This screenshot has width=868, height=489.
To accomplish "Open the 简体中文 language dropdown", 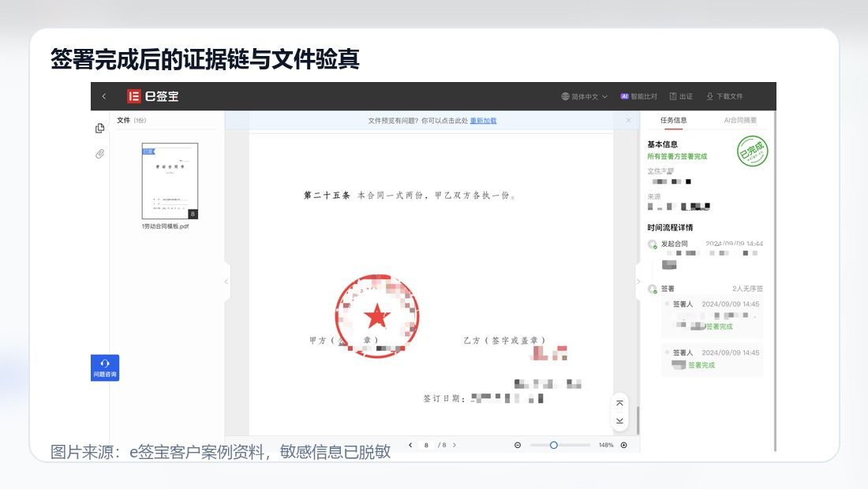I will 584,96.
